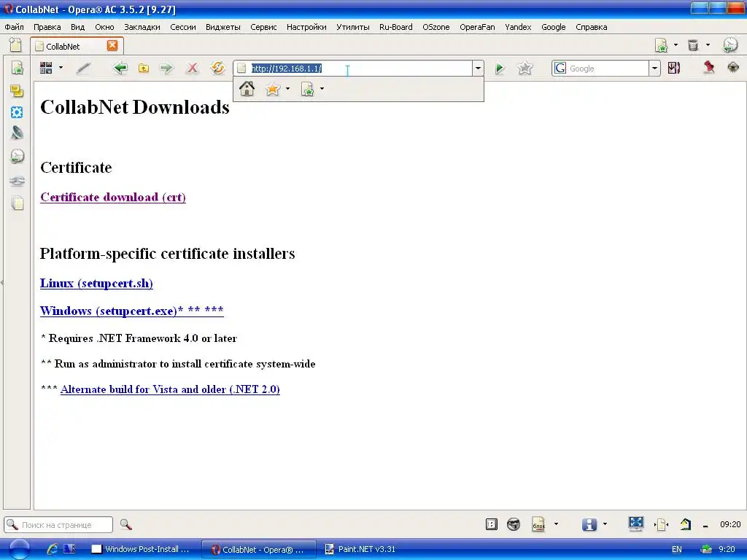Viewport: 747px width, 560px height.
Task: Click inside the Google search field
Action: click(x=608, y=69)
